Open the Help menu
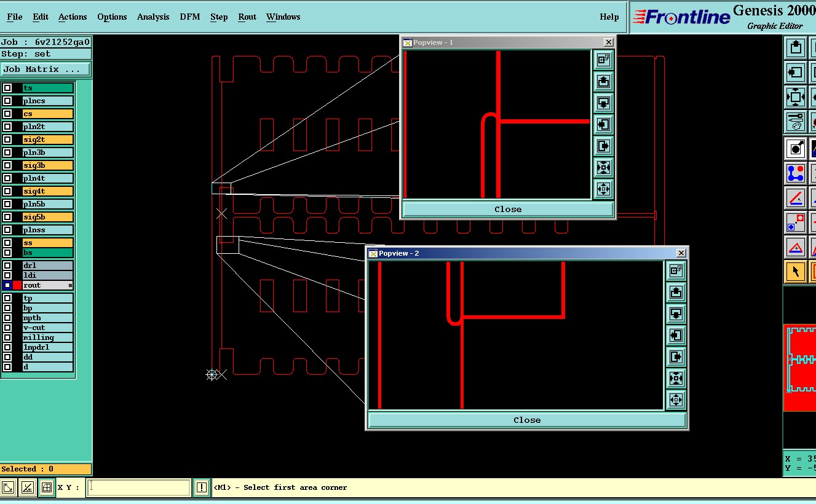Screen dimensions: 816x504 (609, 17)
